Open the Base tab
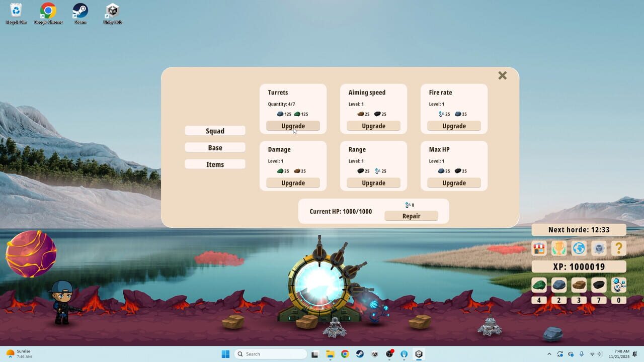This screenshot has height=362, width=644. click(x=215, y=147)
